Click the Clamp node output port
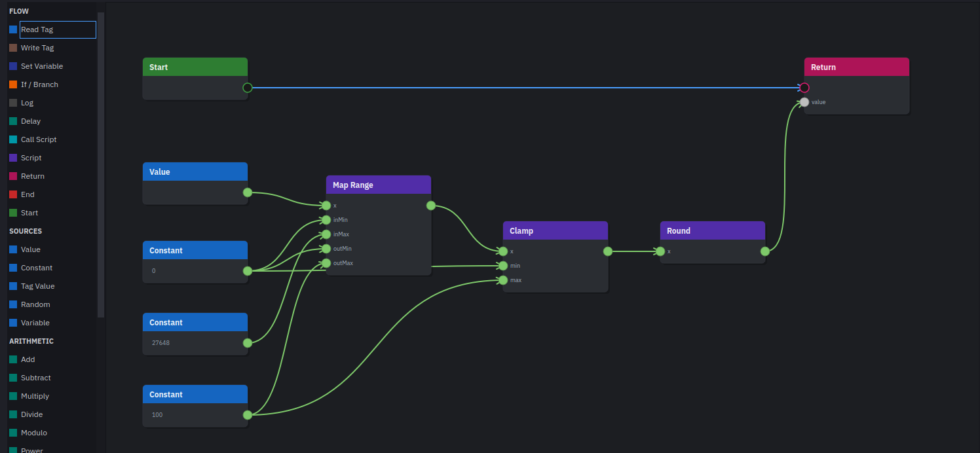This screenshot has height=453, width=980. tap(608, 251)
